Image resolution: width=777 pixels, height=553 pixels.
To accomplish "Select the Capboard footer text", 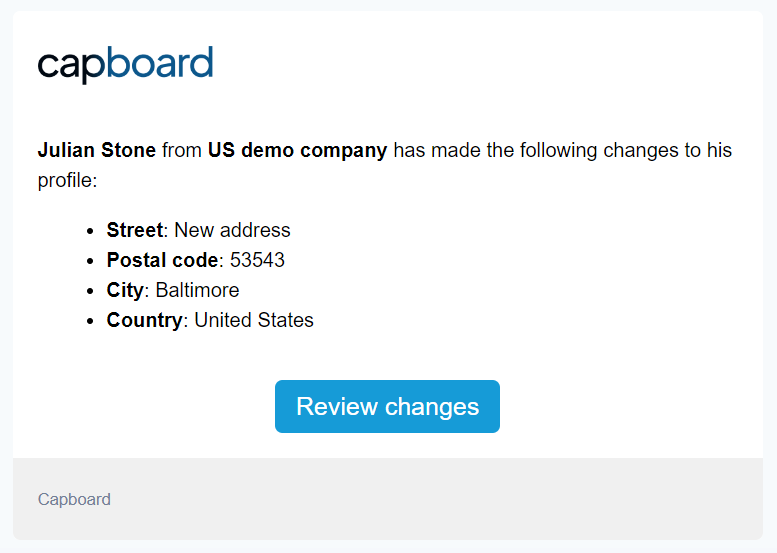I will [74, 499].
